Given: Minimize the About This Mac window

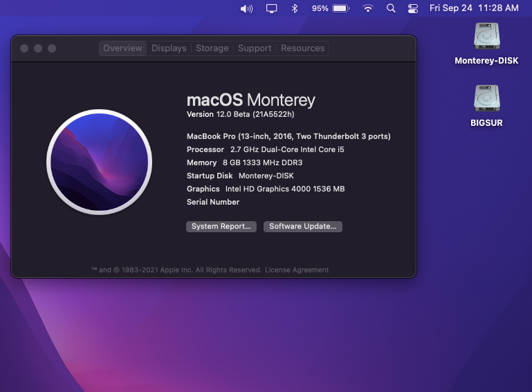Looking at the screenshot, I should (38, 48).
